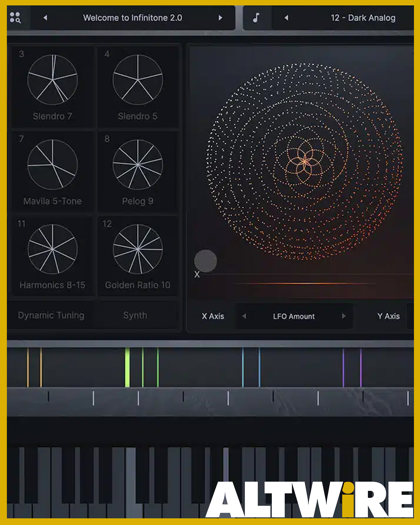This screenshot has width=420, height=525.
Task: Go to previous preset before Welcome to Infinitone
Action: 45,18
